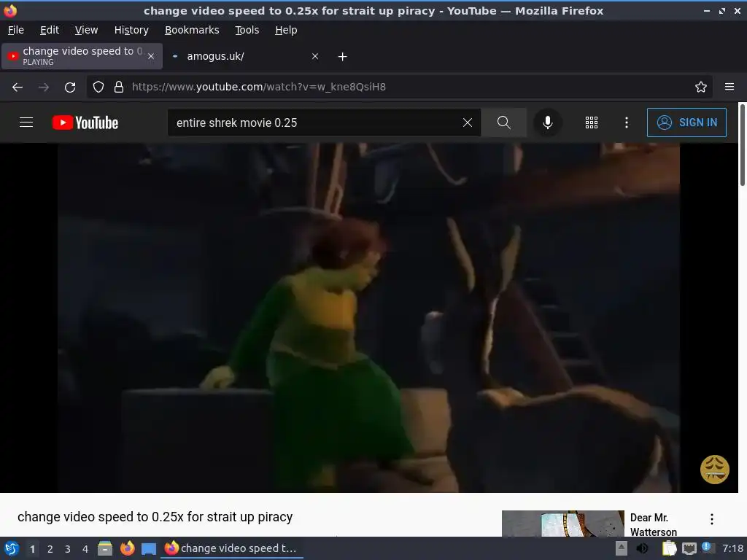
Task: Maximize the Firefox window
Action: click(722, 11)
